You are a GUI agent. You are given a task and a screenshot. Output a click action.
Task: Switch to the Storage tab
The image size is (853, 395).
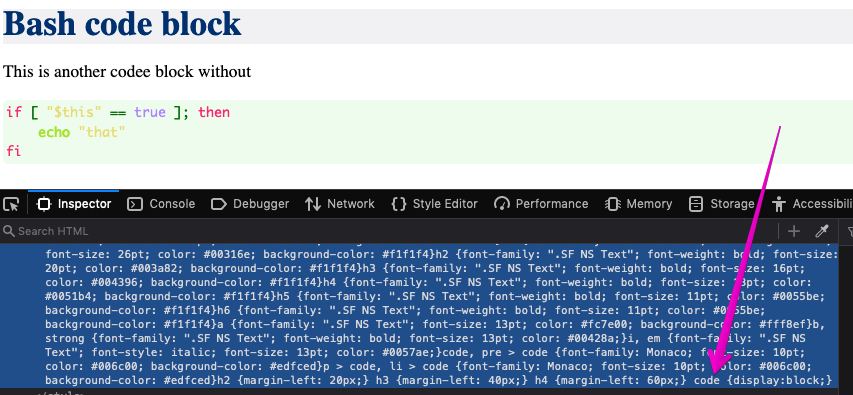721,204
